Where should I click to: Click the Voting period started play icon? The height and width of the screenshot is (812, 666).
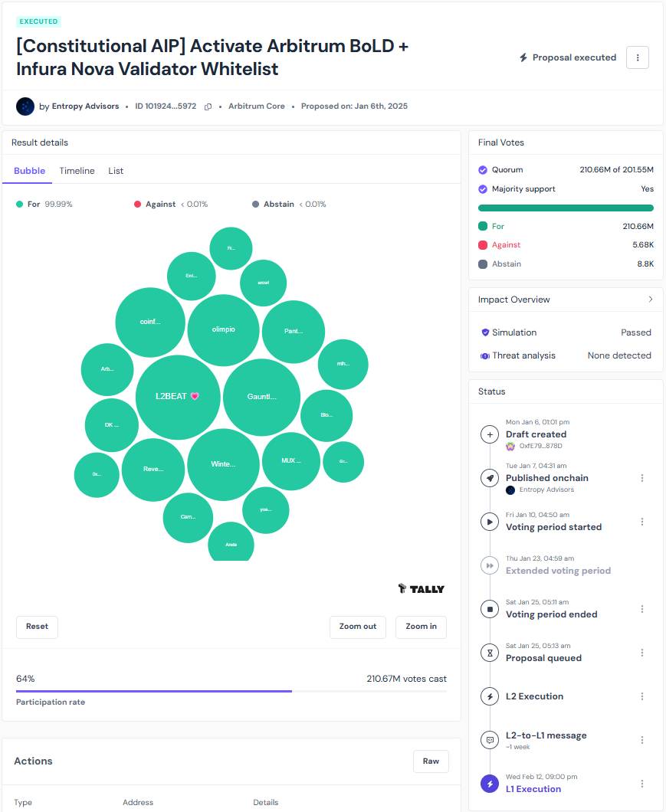[490, 522]
